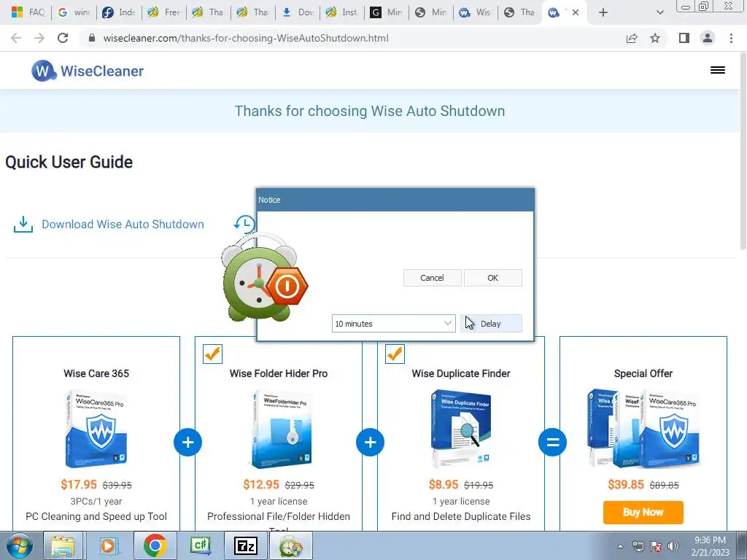Expand the tab search dropdown arrow
This screenshot has height=560, width=747.
click(659, 12)
